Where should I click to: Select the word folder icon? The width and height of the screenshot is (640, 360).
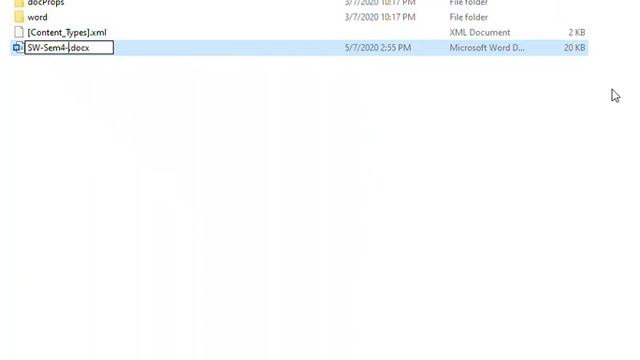(19, 17)
